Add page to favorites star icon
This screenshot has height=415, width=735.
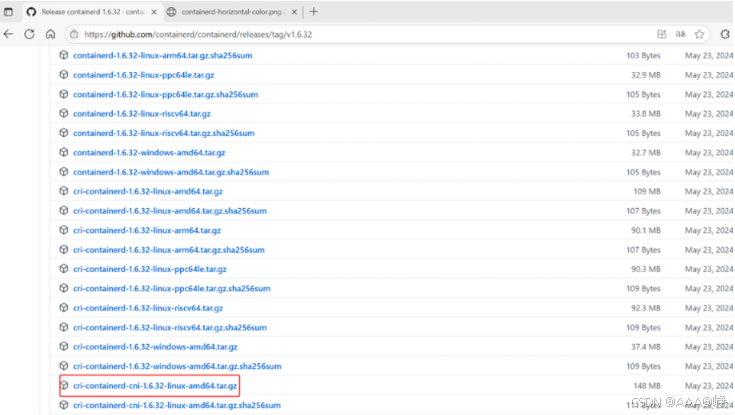click(699, 34)
